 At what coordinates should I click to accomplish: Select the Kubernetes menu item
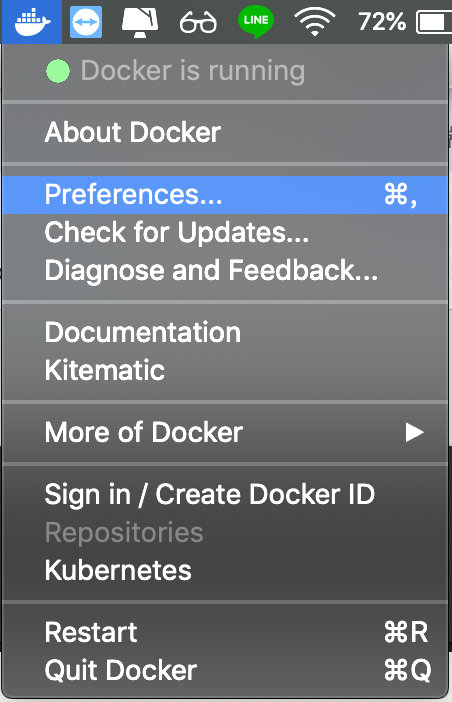[225, 570]
